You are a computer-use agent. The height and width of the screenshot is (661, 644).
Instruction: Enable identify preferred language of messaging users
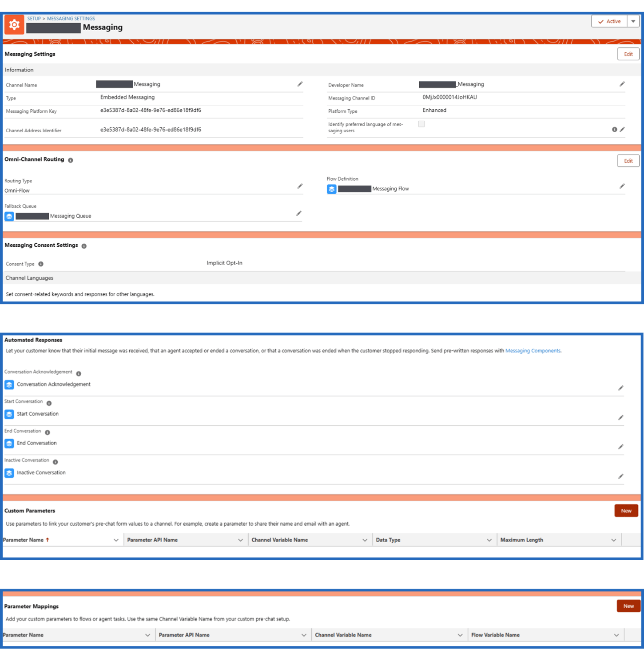[x=421, y=124]
